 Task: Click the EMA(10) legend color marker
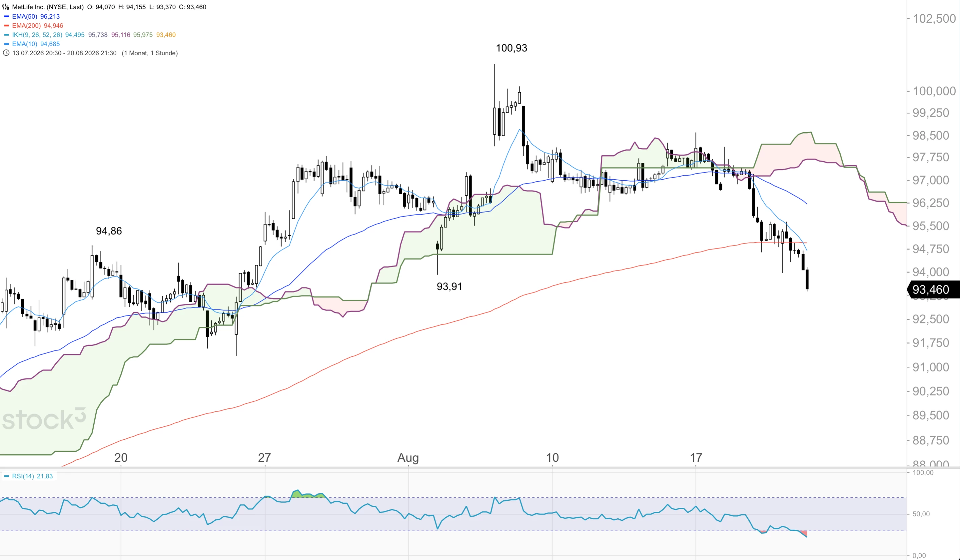point(6,44)
